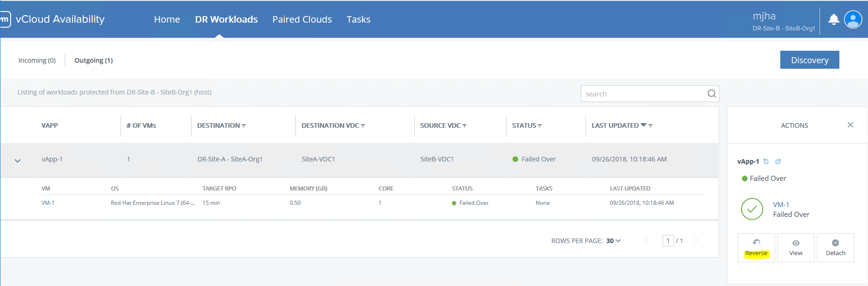The width and height of the screenshot is (868, 286).
Task: Go to the Home tab
Action: point(167,19)
